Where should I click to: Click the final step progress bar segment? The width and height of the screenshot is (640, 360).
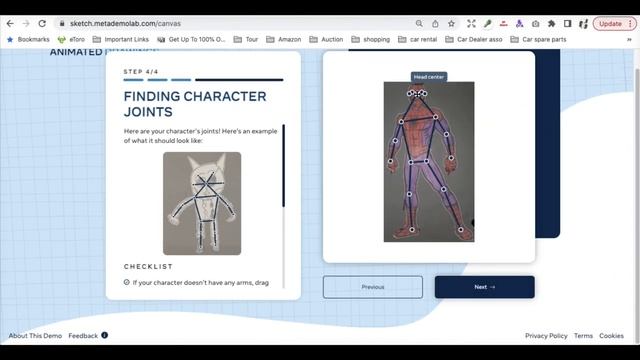(239, 80)
